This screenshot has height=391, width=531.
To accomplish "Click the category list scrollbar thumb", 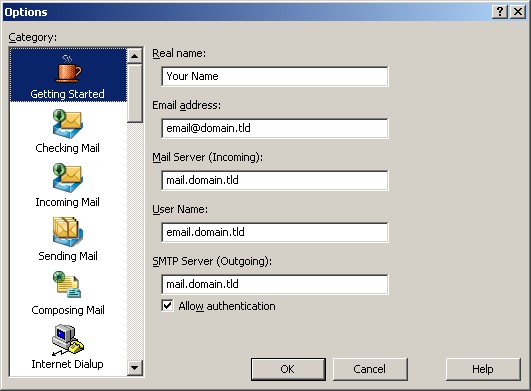I will [x=135, y=93].
